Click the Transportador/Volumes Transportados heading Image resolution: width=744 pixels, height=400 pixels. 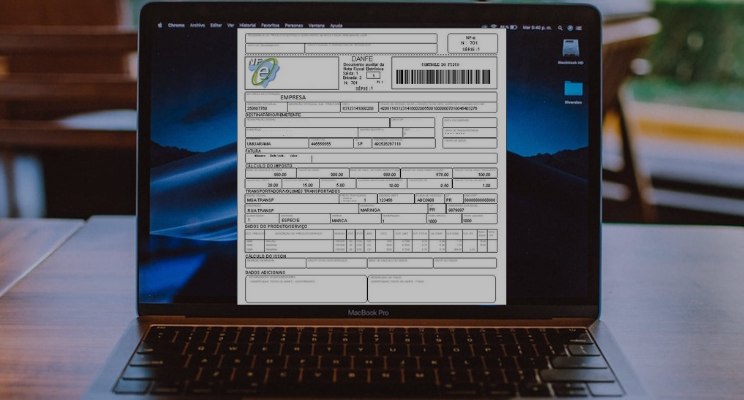click(292, 191)
